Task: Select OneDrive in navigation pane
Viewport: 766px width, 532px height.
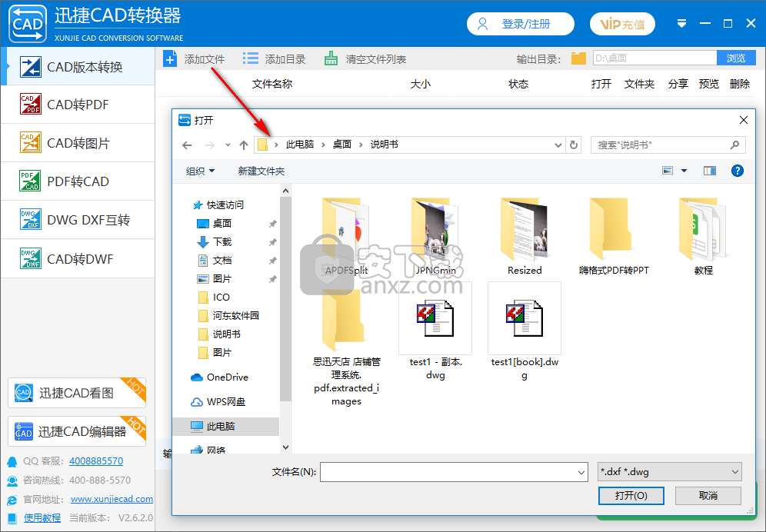Action: tap(219, 377)
